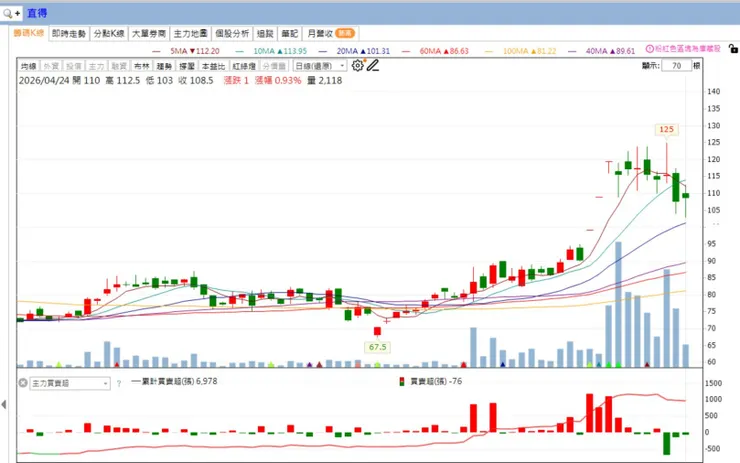740x463 pixels.
Task: Click the magnifier search-add icon beside 直得
Action: [11, 13]
